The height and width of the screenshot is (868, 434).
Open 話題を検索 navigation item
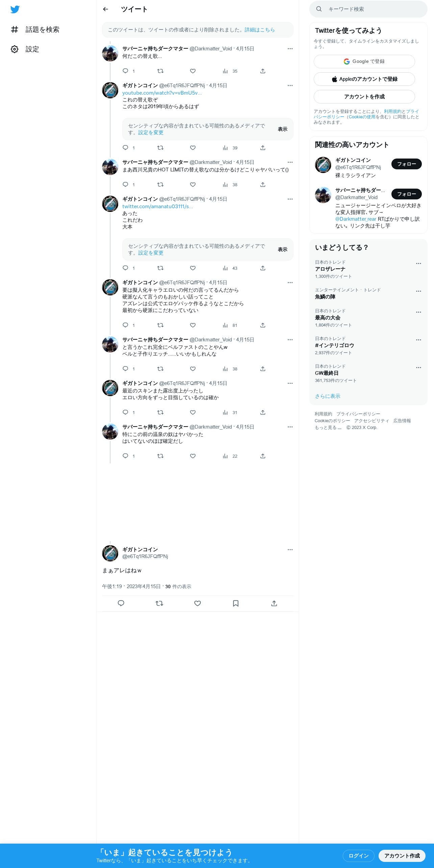click(x=35, y=30)
